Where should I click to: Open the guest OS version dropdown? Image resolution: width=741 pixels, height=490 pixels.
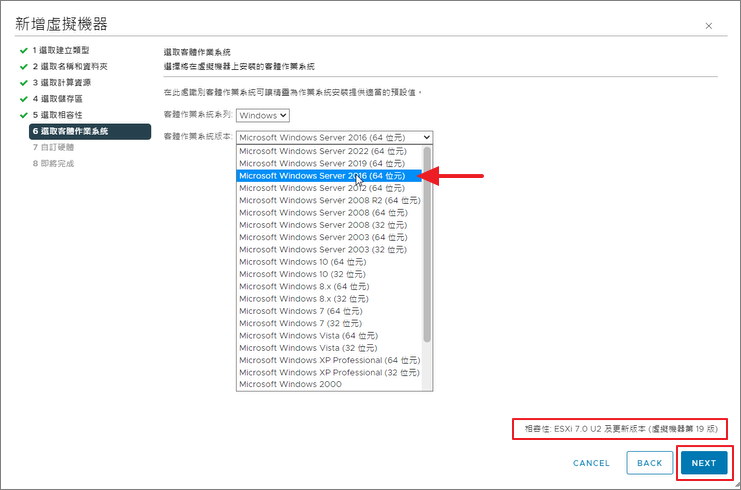pos(335,138)
